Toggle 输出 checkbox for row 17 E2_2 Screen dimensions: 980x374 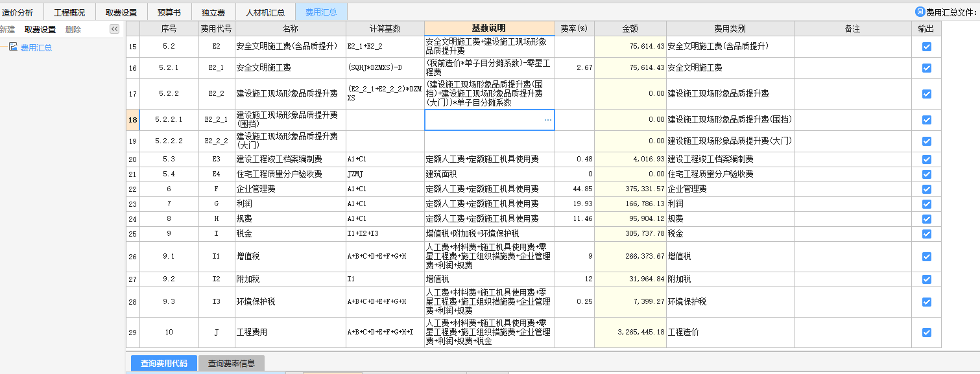(927, 94)
